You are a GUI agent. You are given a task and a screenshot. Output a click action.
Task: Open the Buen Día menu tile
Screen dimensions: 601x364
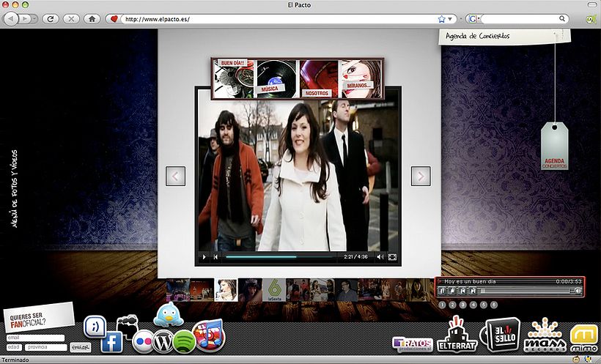(233, 78)
